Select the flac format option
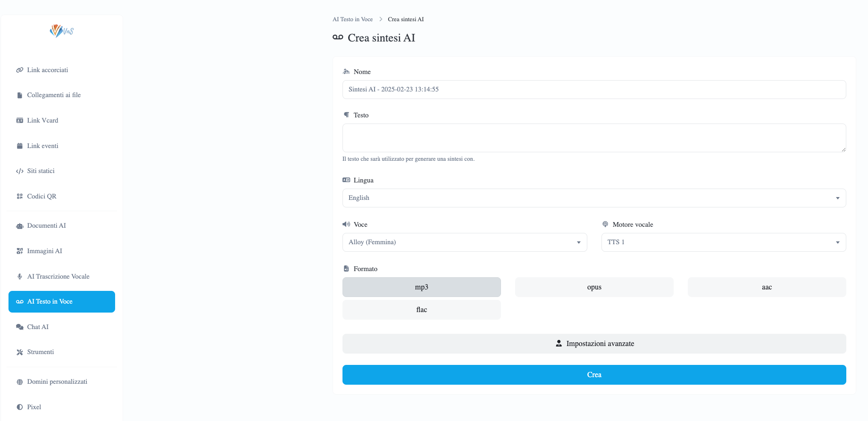This screenshot has width=868, height=421. point(421,310)
